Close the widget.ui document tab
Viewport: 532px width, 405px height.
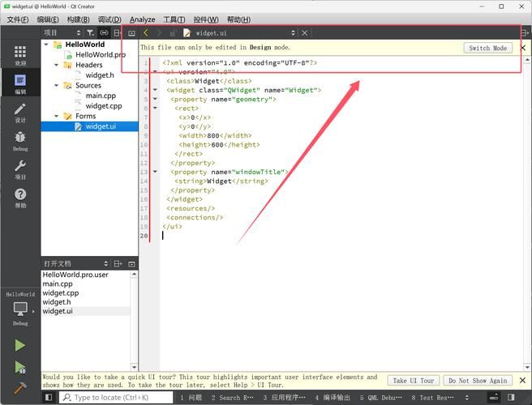[304, 33]
